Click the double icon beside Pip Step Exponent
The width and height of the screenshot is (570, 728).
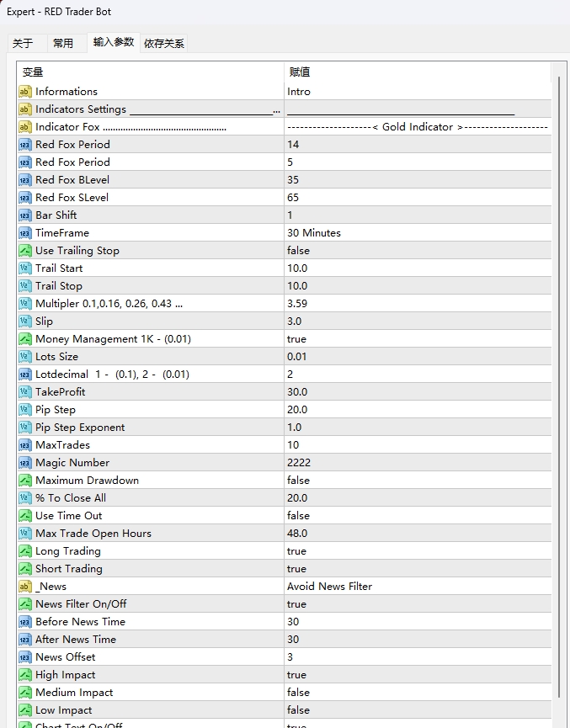coord(24,428)
